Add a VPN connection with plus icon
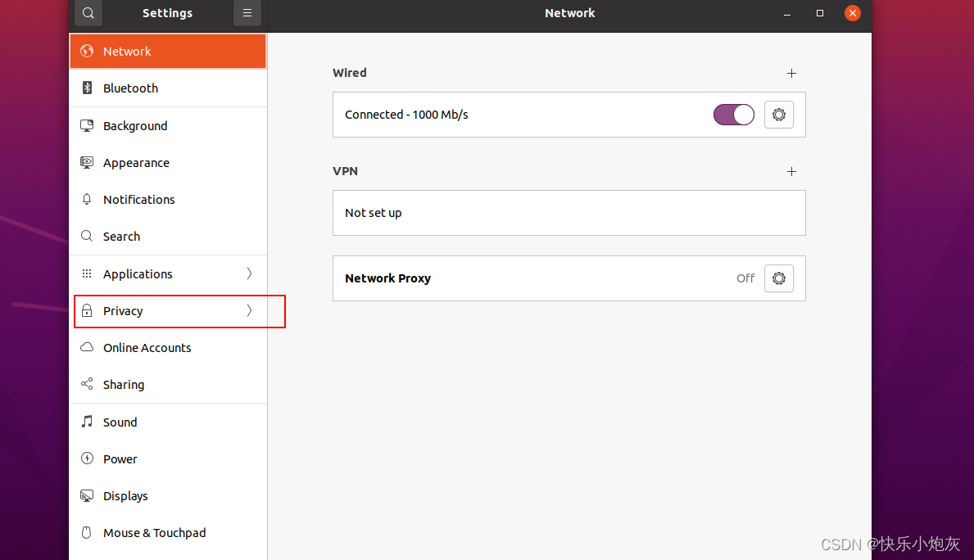Viewport: 974px width, 560px height. tap(791, 171)
